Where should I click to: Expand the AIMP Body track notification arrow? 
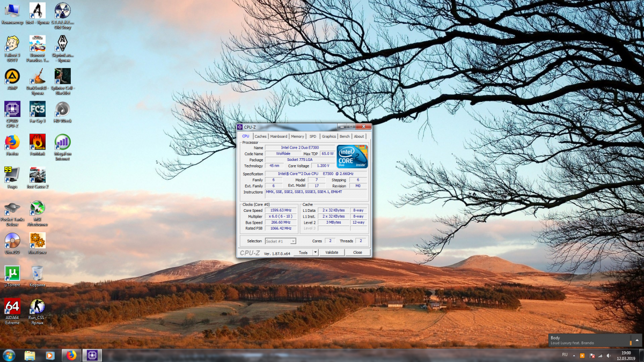coord(638,341)
